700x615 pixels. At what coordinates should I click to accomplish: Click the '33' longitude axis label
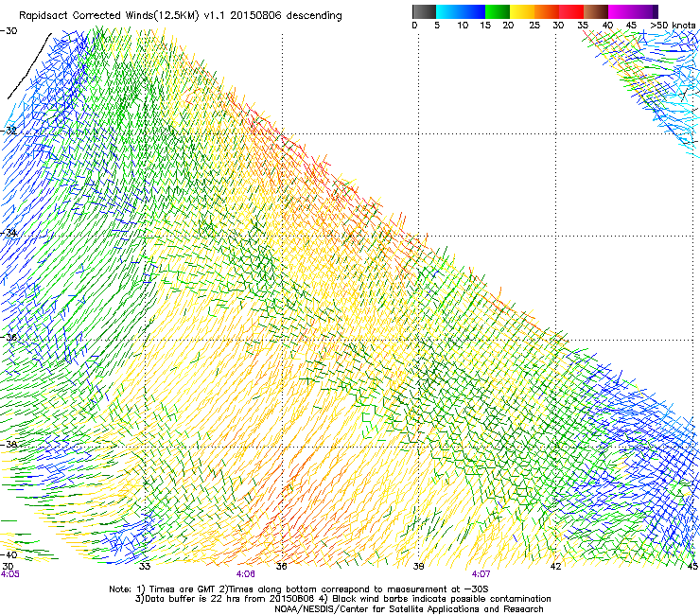(x=145, y=567)
